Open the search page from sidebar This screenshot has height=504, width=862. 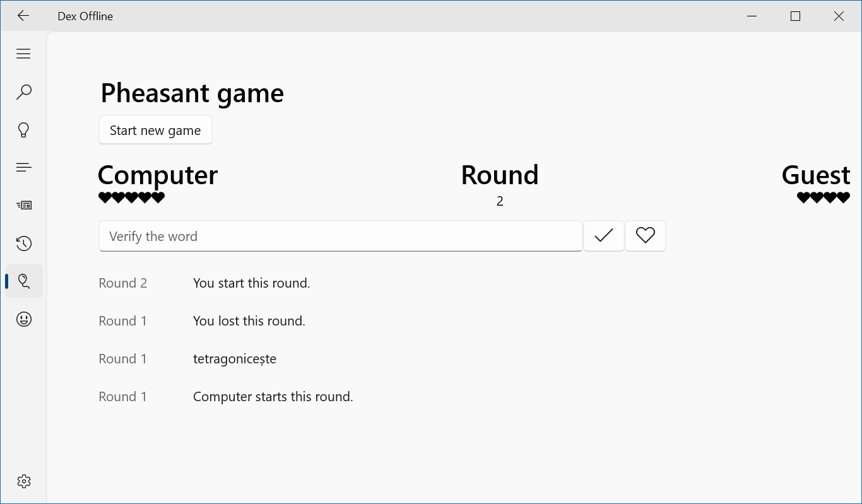click(23, 92)
